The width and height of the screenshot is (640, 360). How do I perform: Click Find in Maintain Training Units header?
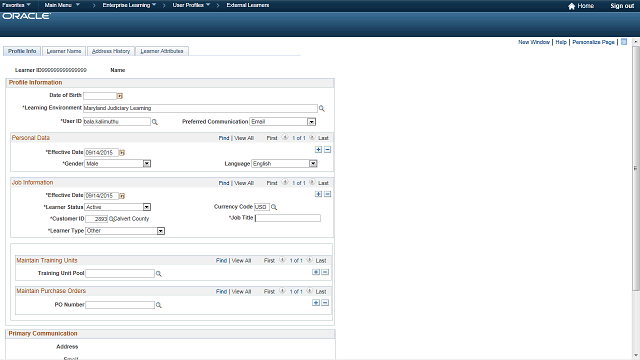tap(221, 260)
